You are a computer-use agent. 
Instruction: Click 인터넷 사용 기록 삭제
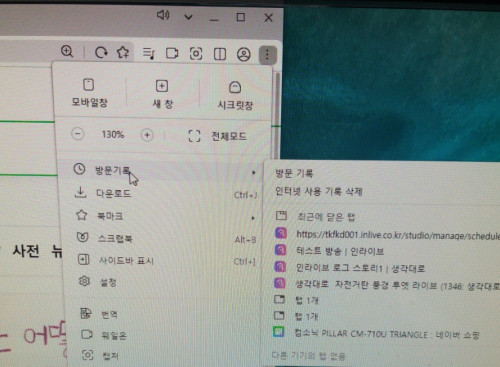coord(319,191)
